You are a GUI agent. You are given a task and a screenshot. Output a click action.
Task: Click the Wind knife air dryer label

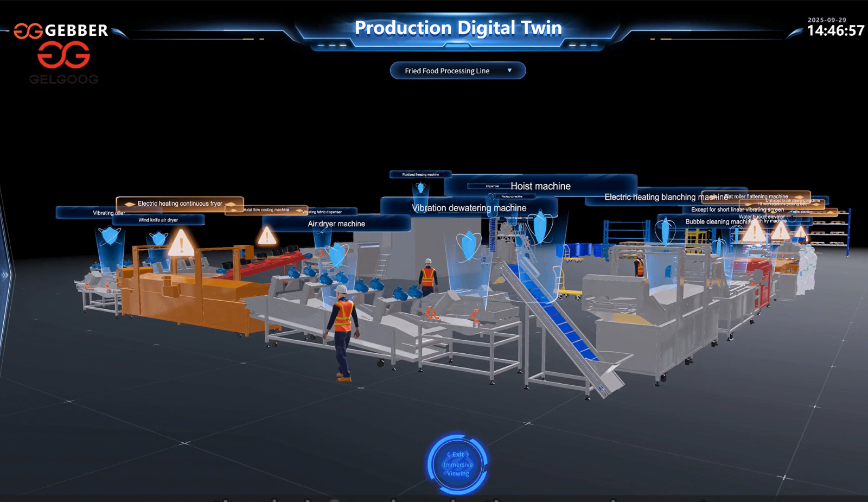(x=158, y=220)
